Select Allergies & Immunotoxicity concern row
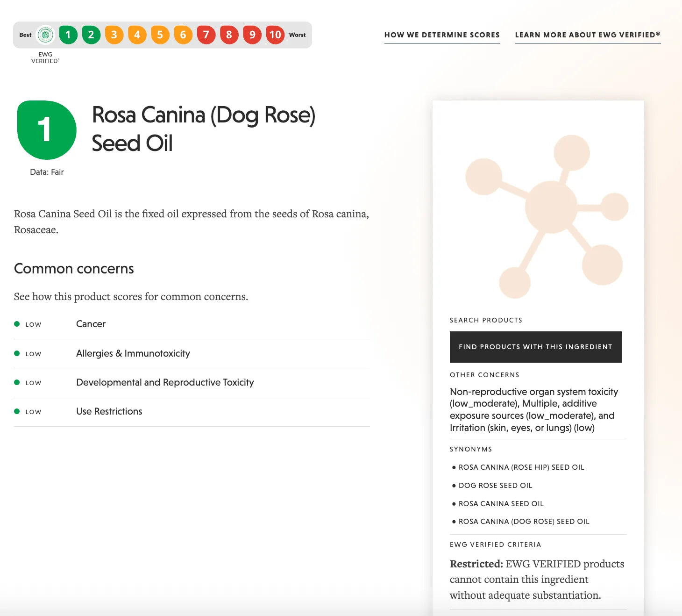 (192, 354)
